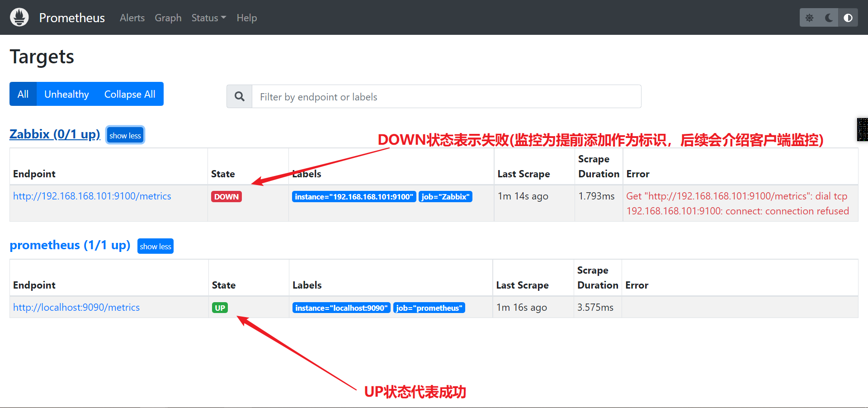Click the search magnifier icon

(240, 96)
